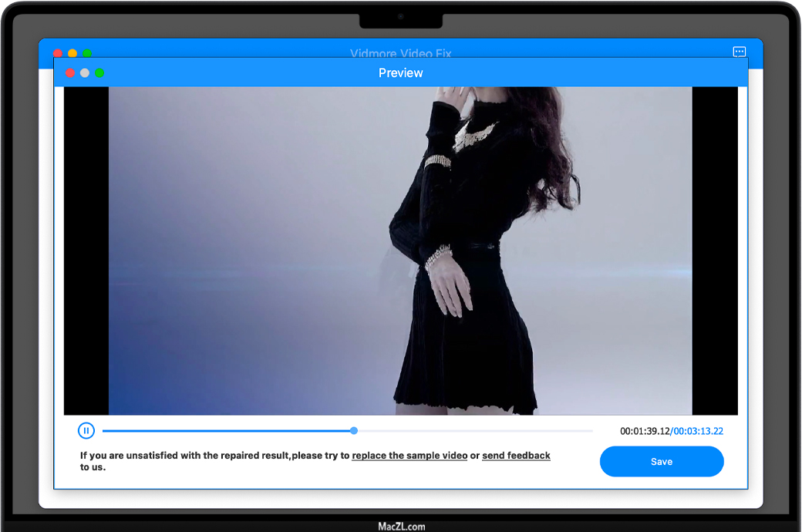Click the playback progress slider handle
Image resolution: width=802 pixels, height=532 pixels.
pos(354,431)
